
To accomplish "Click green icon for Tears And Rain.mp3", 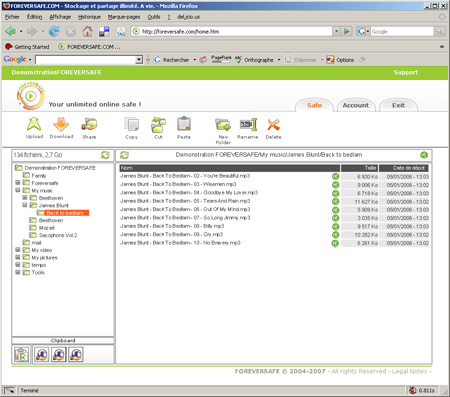I will pyautogui.click(x=335, y=201).
